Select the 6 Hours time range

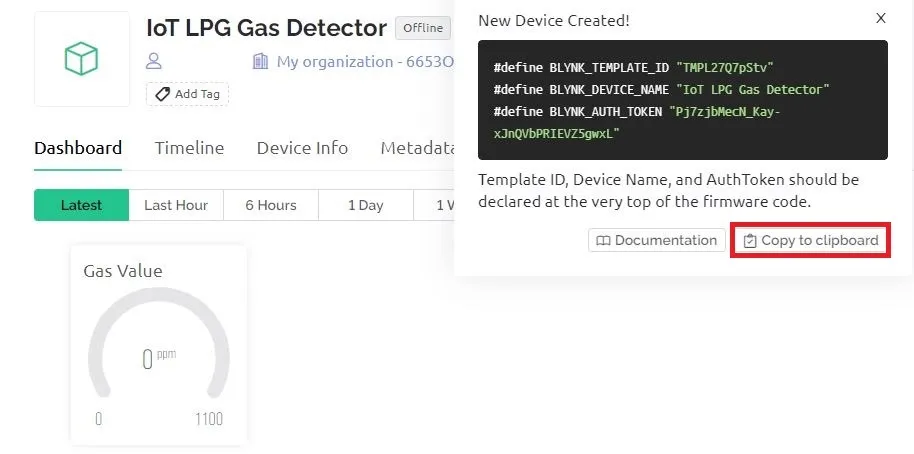point(271,205)
